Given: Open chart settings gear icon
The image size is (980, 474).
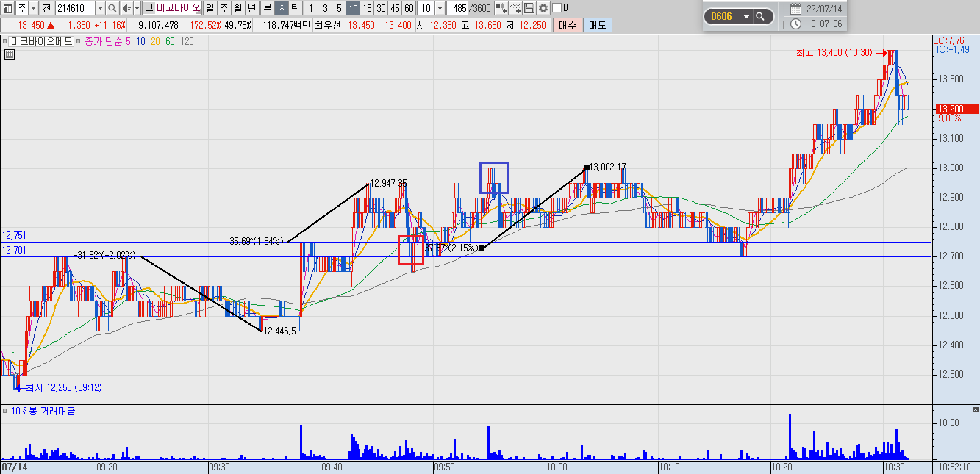Looking at the screenshot, I should (543, 8).
